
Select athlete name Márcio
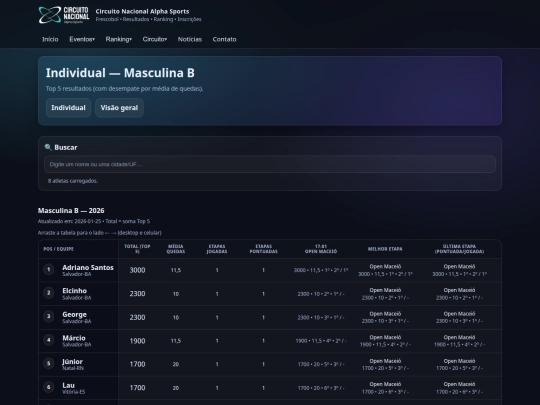74,338
